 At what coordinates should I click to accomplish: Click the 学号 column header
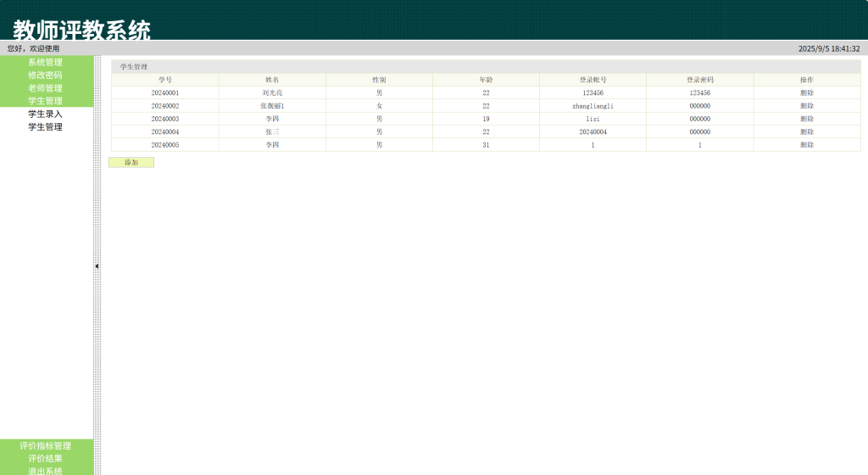[x=165, y=80]
